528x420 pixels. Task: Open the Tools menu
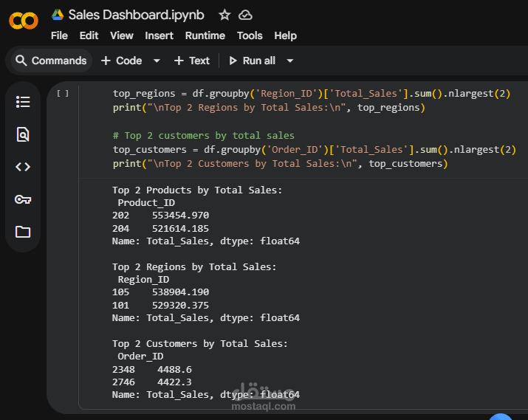point(250,35)
